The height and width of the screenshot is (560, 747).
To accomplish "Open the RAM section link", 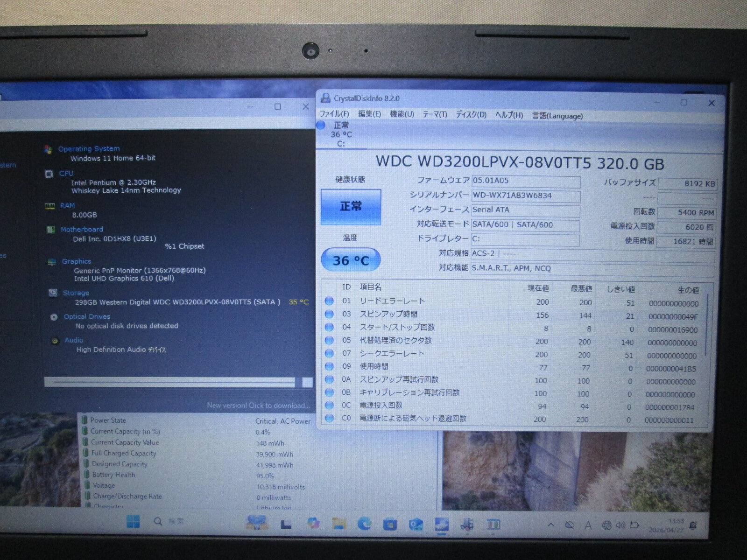I will 67,205.
